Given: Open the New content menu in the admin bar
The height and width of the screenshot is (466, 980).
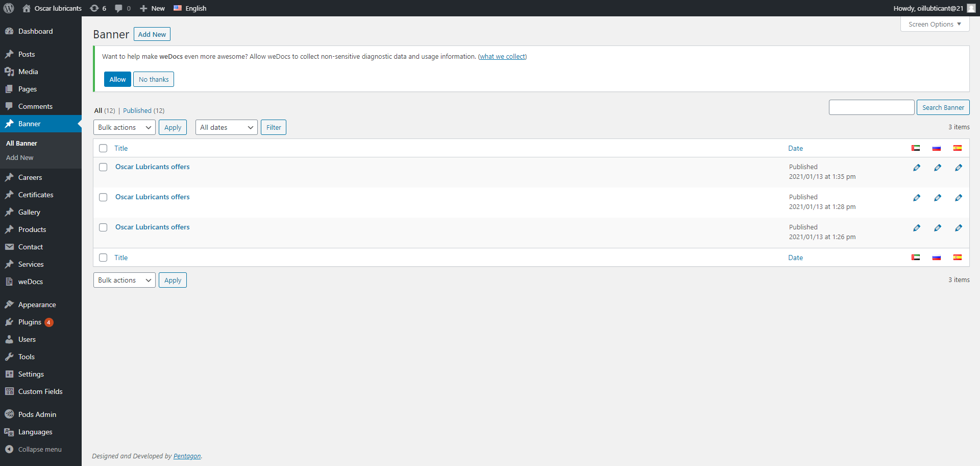Looking at the screenshot, I should tap(152, 8).
